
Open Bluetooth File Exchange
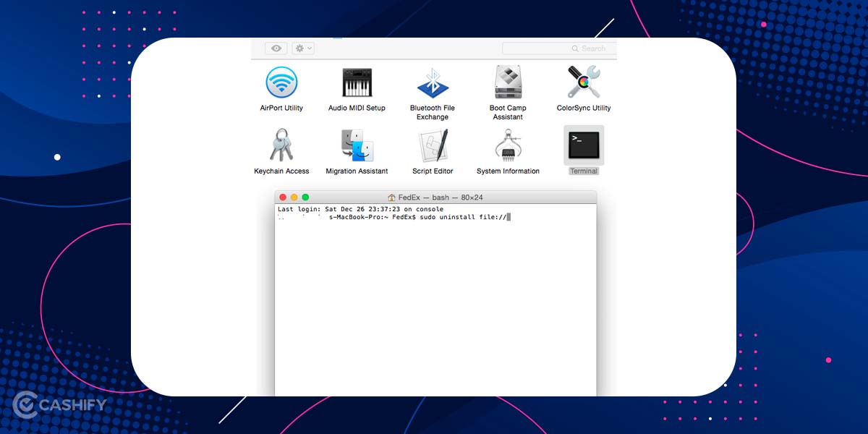pos(433,82)
